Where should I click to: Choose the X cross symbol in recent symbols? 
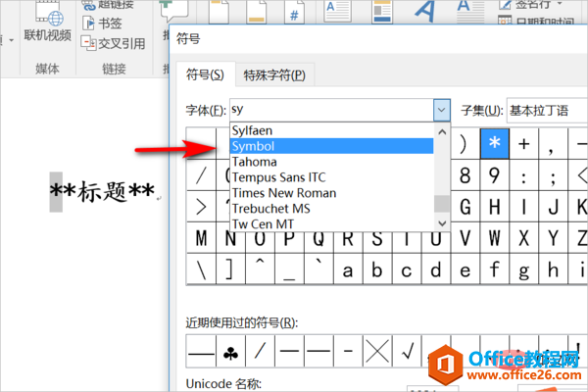click(380, 350)
